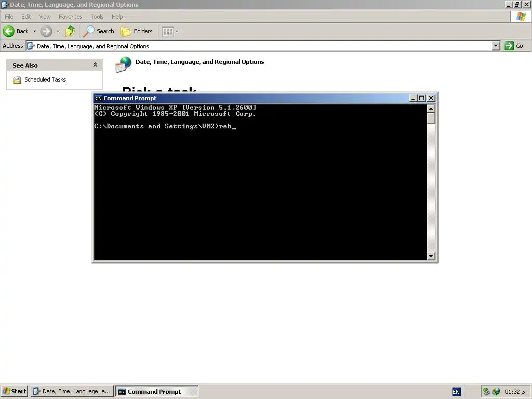Expand the Address bar dropdown
Image resolution: width=532 pixels, height=399 pixels.
point(496,46)
